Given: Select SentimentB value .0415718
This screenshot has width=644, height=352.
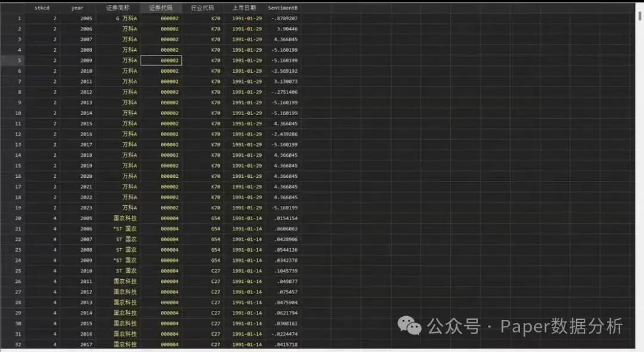Looking at the screenshot, I should coord(286,345).
